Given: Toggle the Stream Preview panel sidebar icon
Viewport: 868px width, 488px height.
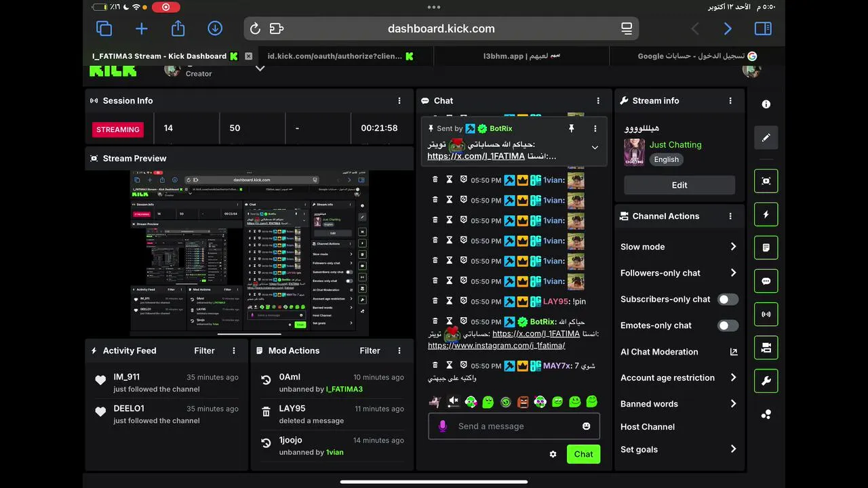Looking at the screenshot, I should pyautogui.click(x=766, y=181).
